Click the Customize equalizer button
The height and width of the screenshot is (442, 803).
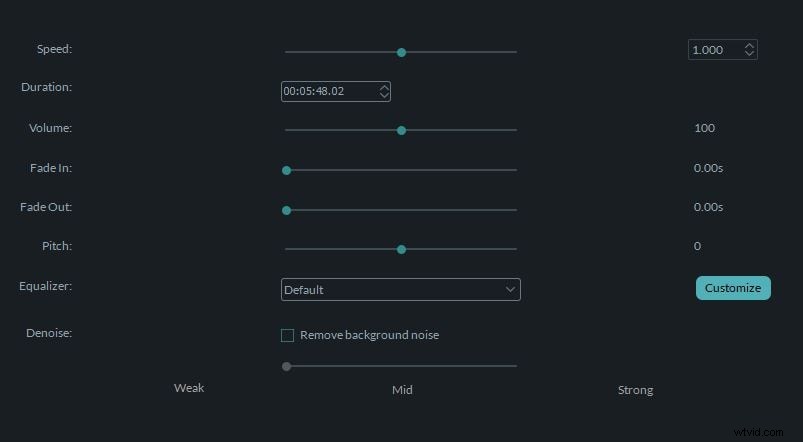(733, 288)
